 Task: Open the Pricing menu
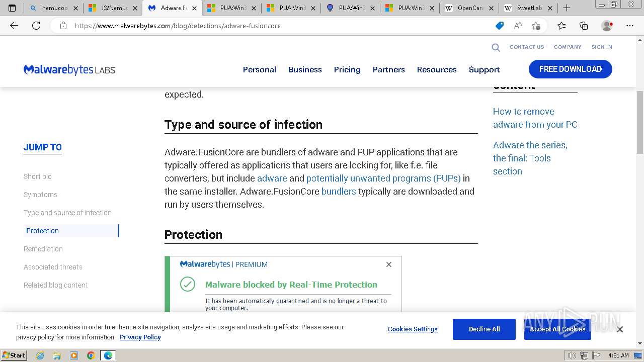click(347, 69)
